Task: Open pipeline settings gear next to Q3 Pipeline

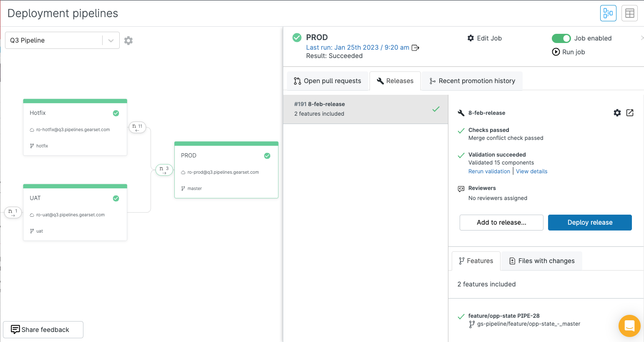Action: coord(128,41)
